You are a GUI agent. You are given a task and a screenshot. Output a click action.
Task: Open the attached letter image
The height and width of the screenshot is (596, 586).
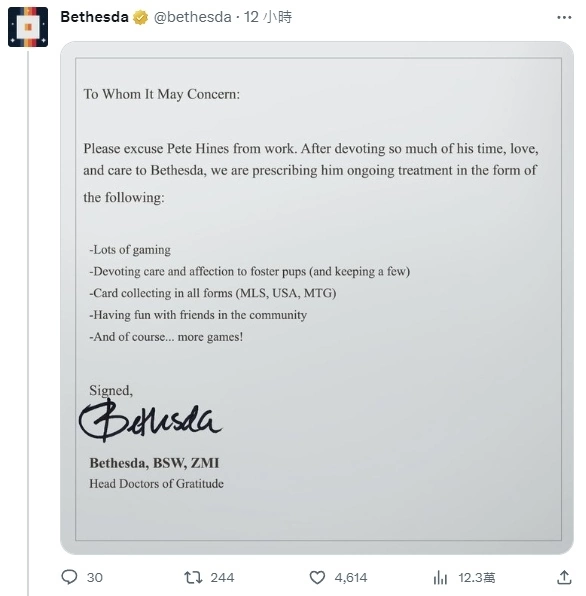pyautogui.click(x=317, y=298)
